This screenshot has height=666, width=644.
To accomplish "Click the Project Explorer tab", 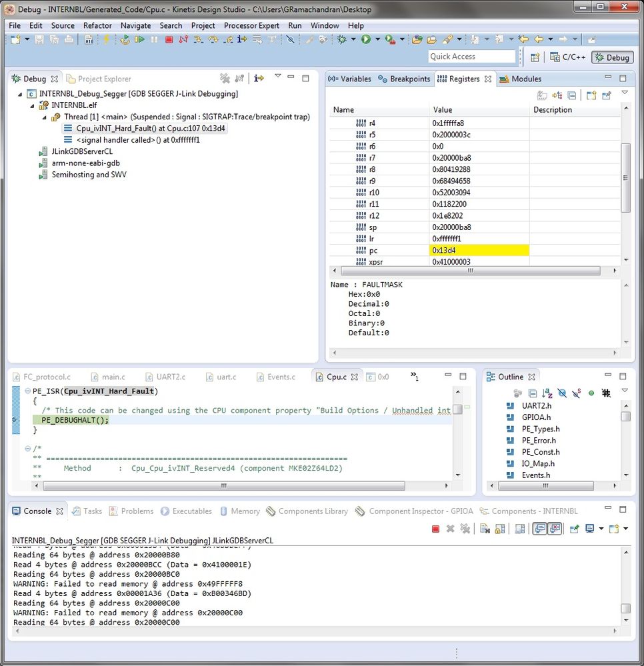I will [99, 79].
